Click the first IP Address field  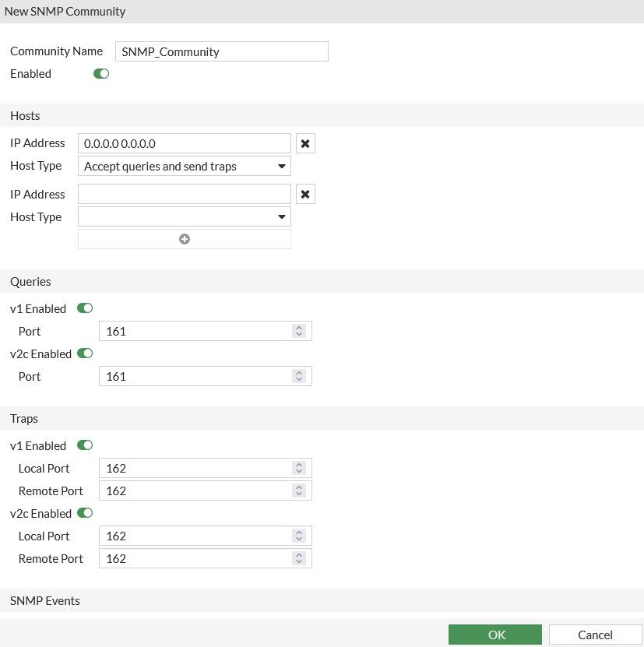click(x=185, y=144)
